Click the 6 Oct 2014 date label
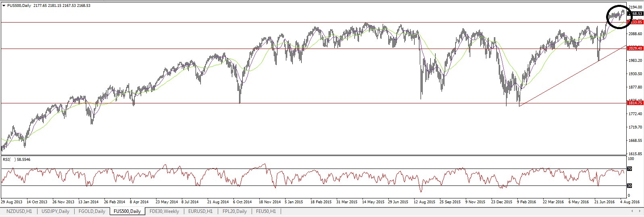This screenshot has width=644, height=217. pos(242,202)
